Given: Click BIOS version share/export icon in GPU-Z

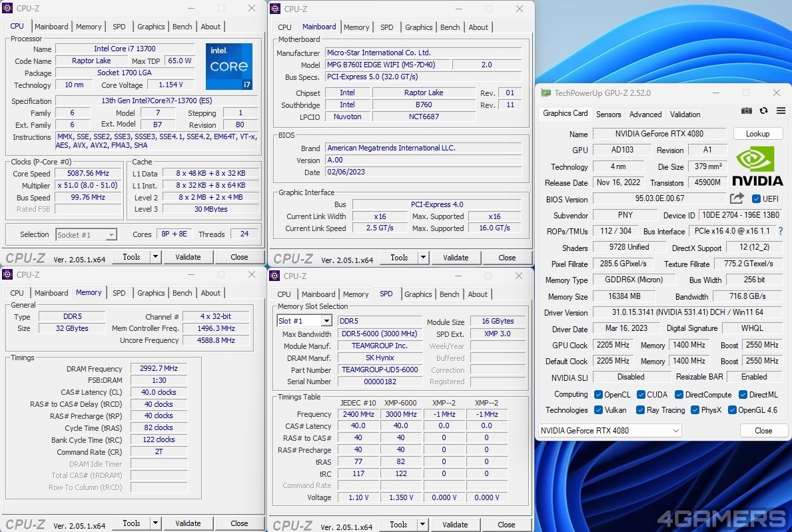Looking at the screenshot, I should [x=737, y=198].
